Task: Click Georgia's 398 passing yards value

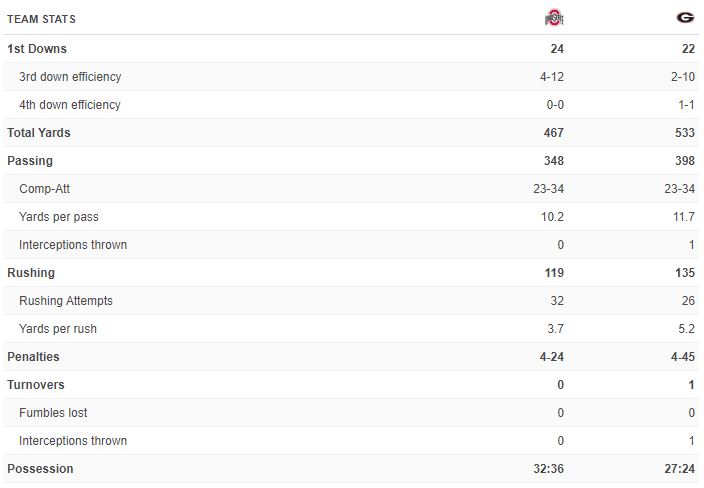Action: point(684,161)
